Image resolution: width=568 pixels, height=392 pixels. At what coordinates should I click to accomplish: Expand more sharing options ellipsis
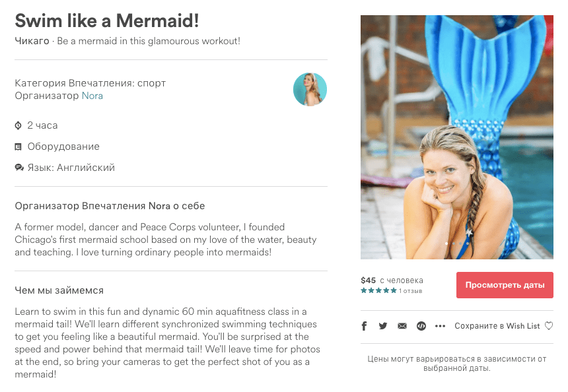click(x=441, y=326)
